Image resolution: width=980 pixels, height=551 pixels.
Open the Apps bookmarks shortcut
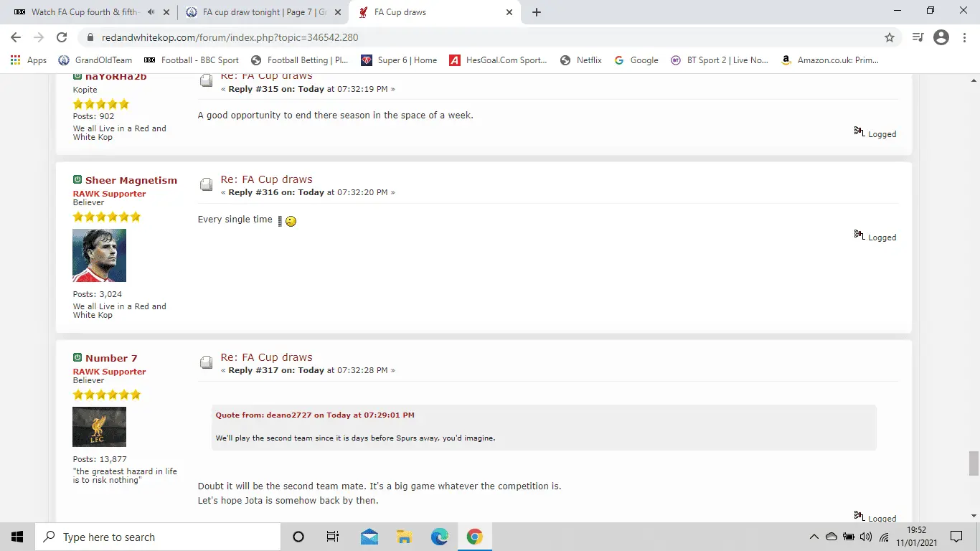pos(29,60)
